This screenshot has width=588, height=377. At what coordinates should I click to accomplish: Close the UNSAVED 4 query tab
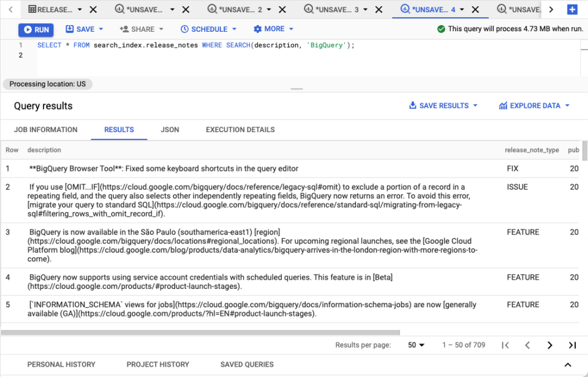point(476,9)
